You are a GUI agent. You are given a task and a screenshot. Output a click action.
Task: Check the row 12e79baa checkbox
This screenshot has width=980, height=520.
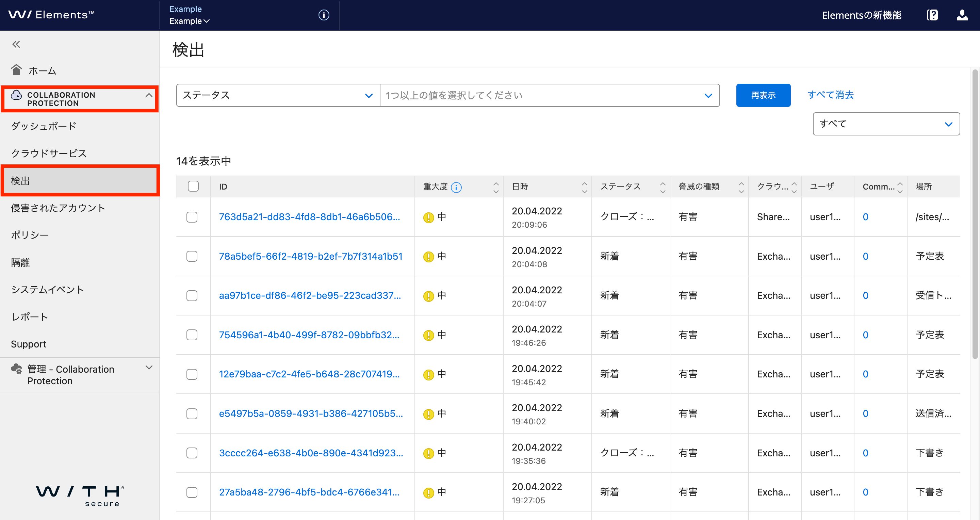pos(192,375)
